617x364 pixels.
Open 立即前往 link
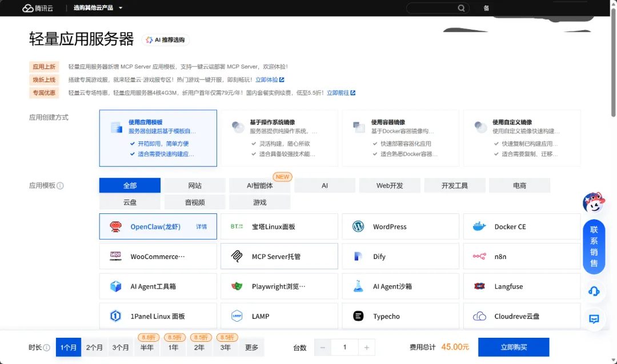(340, 93)
